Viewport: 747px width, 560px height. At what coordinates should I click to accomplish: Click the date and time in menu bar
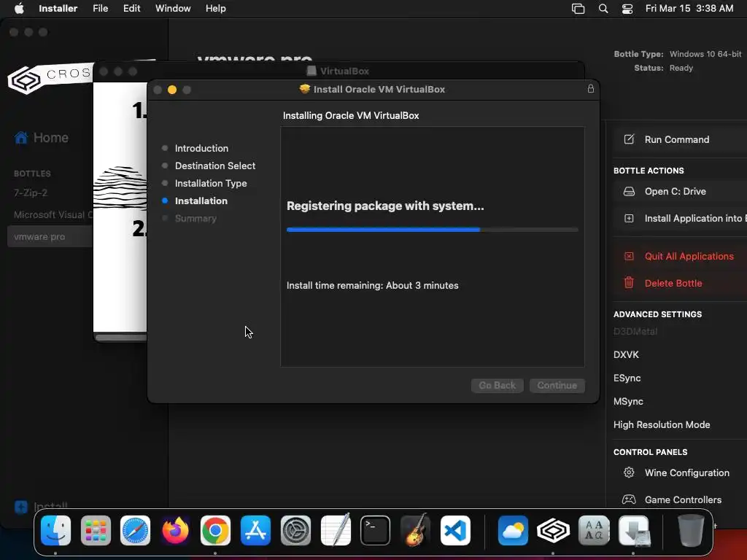[x=689, y=9]
